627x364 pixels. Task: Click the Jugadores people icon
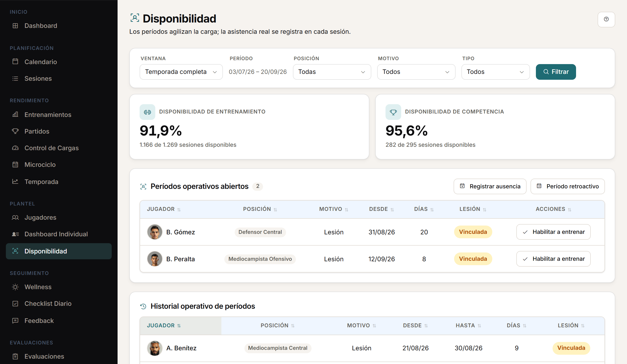[x=15, y=217]
